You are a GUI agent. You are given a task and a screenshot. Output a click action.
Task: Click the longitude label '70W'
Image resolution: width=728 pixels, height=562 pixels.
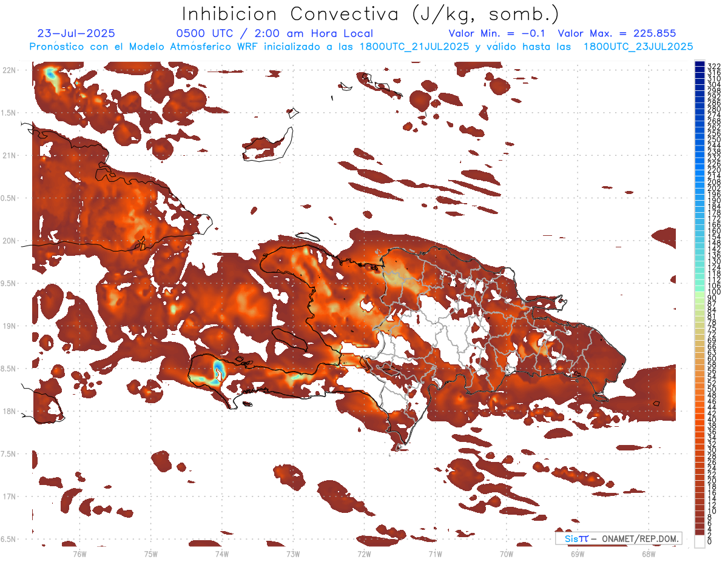click(507, 554)
